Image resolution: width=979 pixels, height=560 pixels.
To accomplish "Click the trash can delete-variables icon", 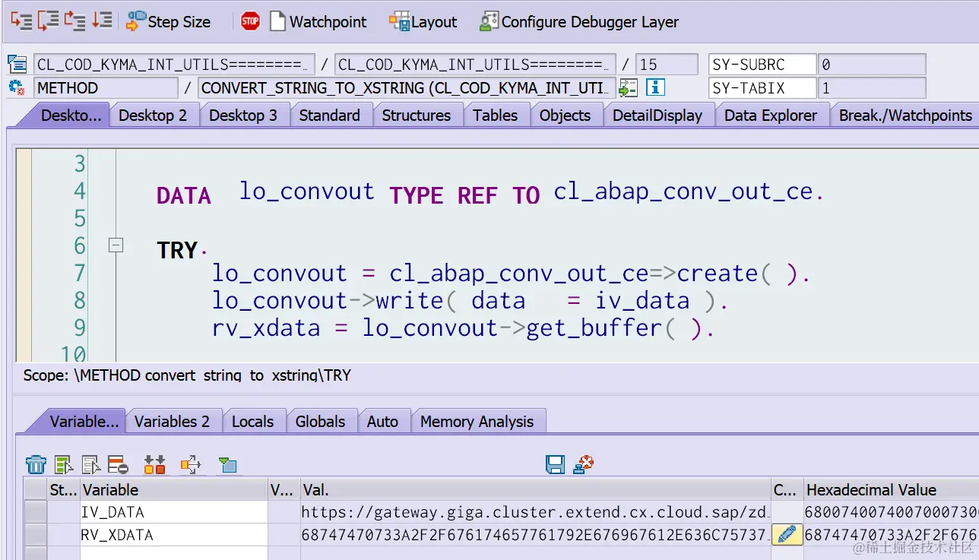I will (36, 464).
